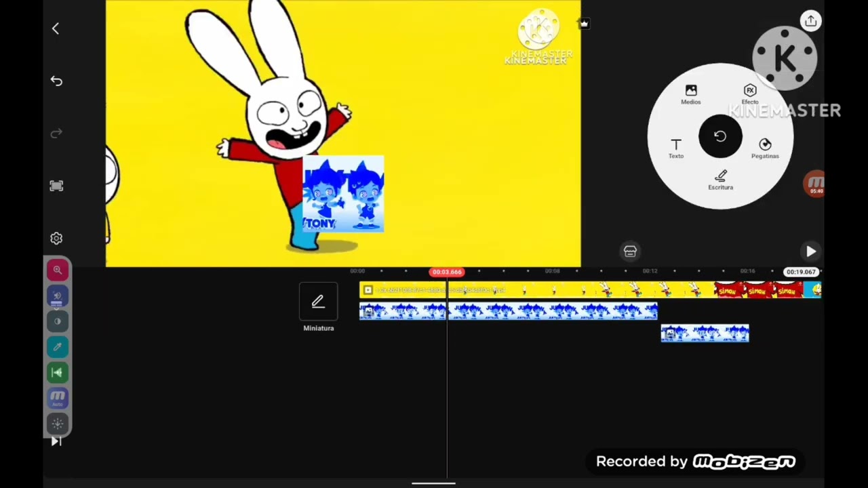Tap the 00:19.067 total duration label

pos(801,272)
